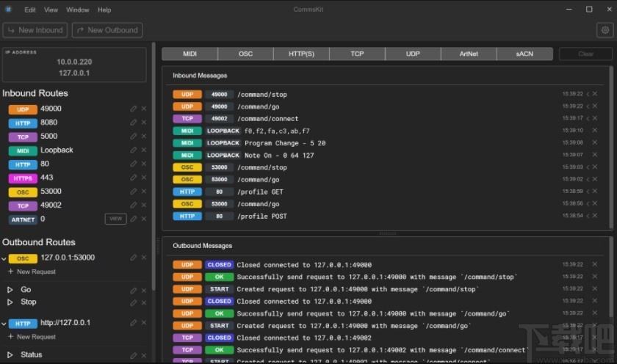Edit the Loopback MIDI route pencil

click(x=134, y=150)
